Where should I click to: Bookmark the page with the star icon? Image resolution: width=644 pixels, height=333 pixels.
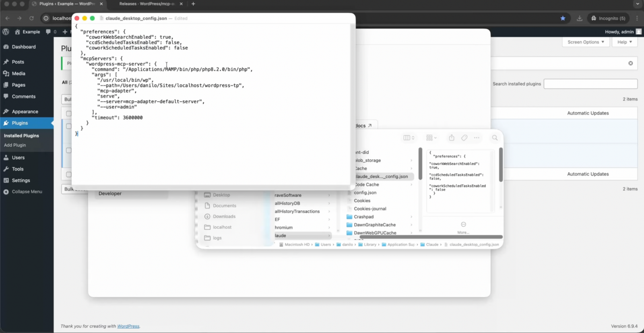[563, 18]
